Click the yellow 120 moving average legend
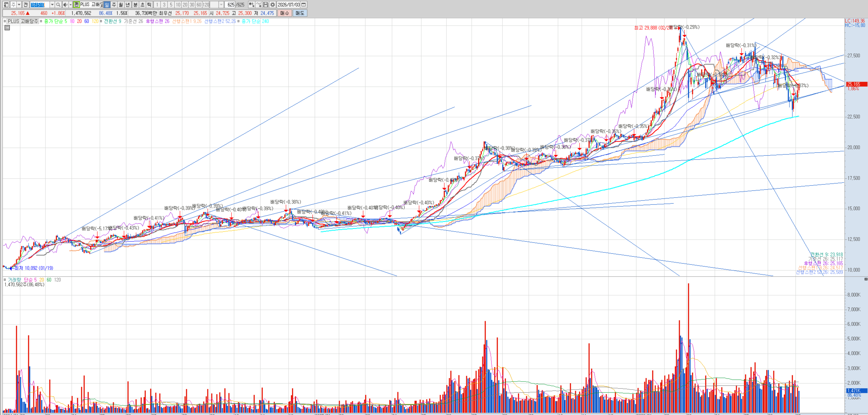The image size is (868, 415). (x=95, y=21)
